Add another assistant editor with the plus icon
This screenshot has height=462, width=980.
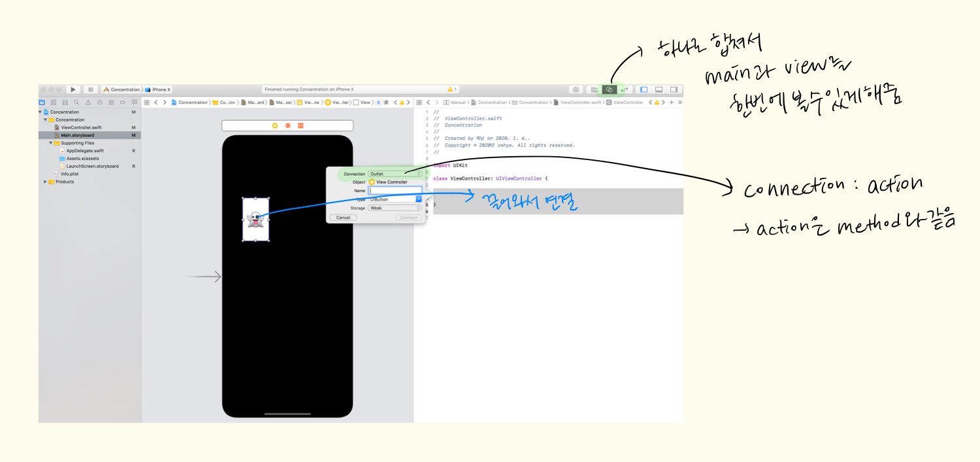point(671,103)
